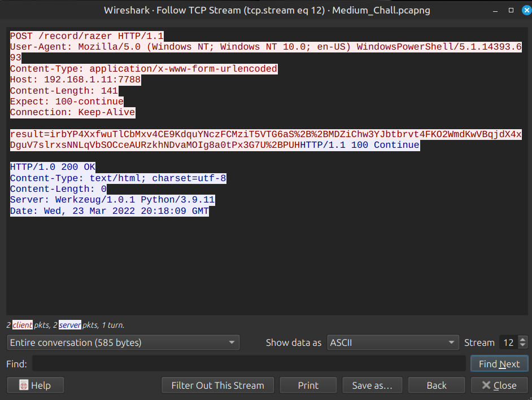Image resolution: width=532 pixels, height=400 pixels.
Task: Open the 'Show data as' ASCII dropdown
Action: point(393,342)
